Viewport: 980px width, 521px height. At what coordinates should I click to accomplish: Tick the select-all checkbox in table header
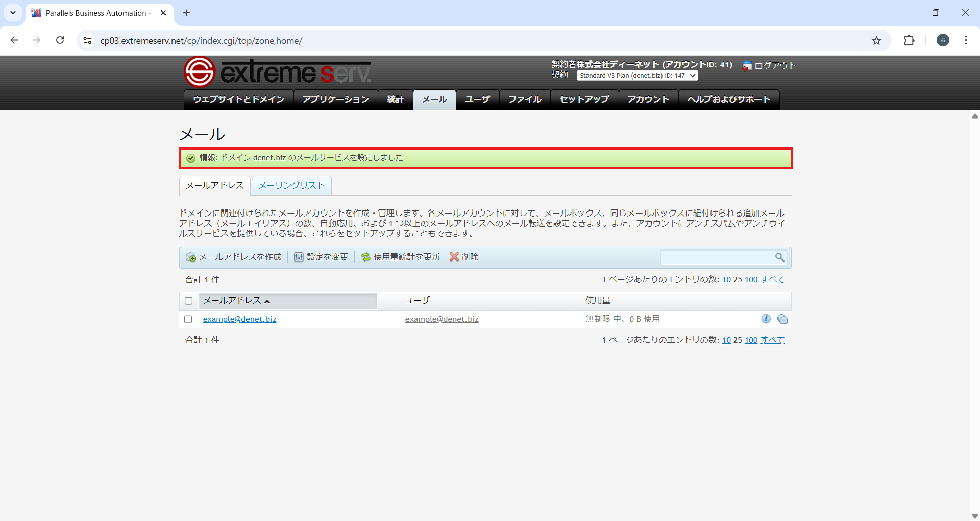pyautogui.click(x=189, y=301)
